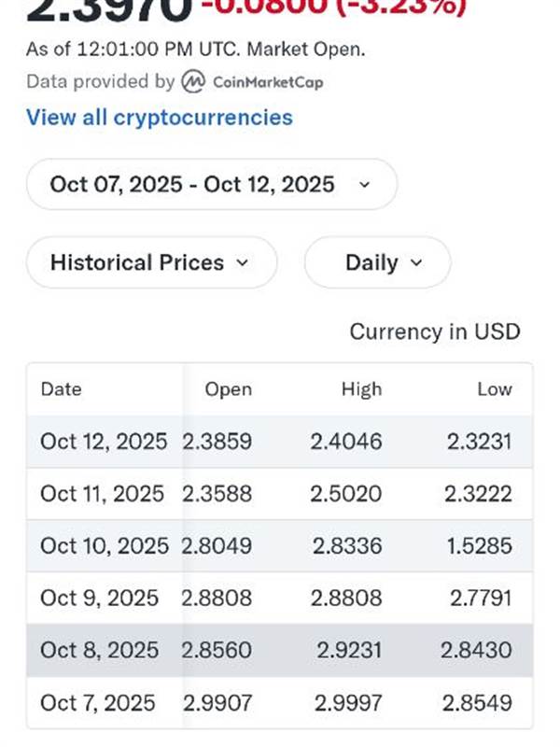The height and width of the screenshot is (747, 560).
Task: Click the CoinMarketCap data provider text
Action: coord(268,82)
